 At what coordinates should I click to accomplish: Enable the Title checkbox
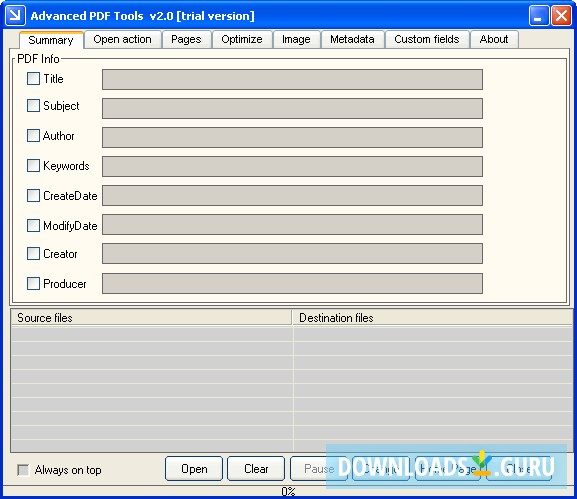tap(33, 78)
